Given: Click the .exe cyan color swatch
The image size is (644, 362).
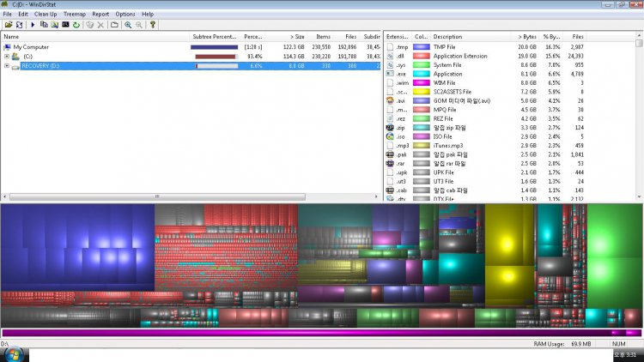Looking at the screenshot, I should point(422,74).
